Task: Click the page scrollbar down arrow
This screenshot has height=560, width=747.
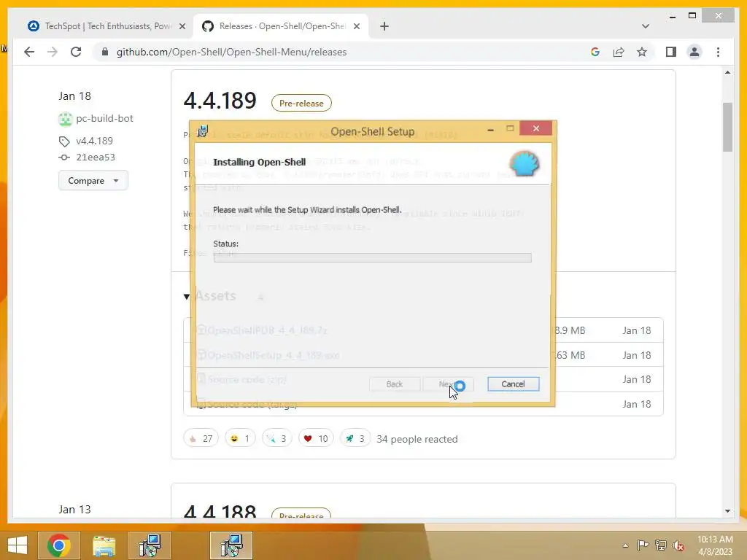Action: pyautogui.click(x=727, y=511)
